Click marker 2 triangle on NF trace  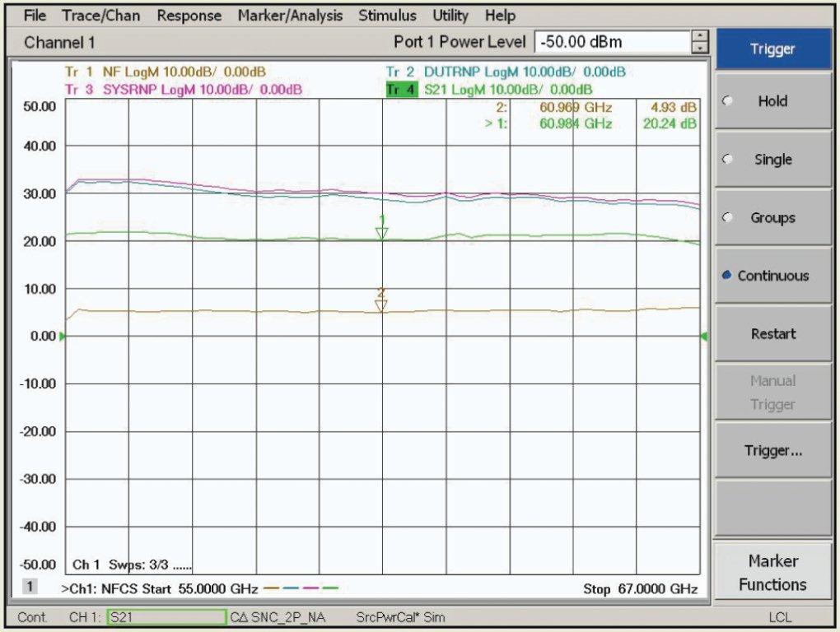(380, 306)
